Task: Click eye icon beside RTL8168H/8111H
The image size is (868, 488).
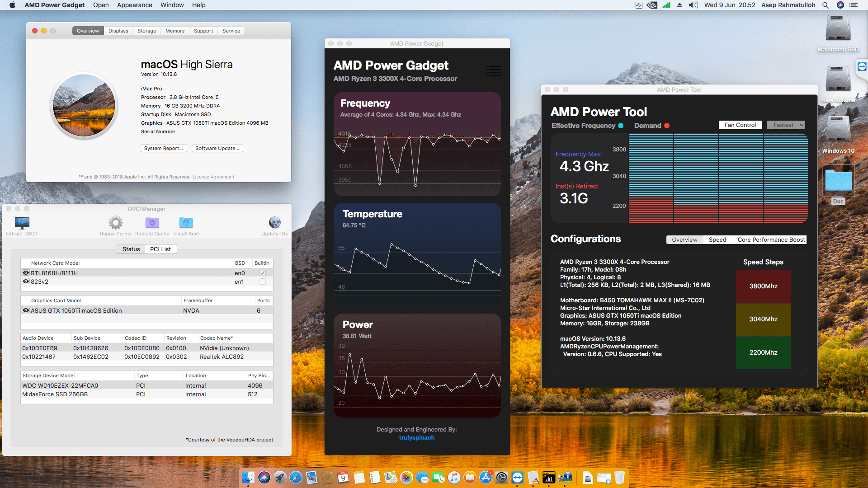Action: pos(26,273)
